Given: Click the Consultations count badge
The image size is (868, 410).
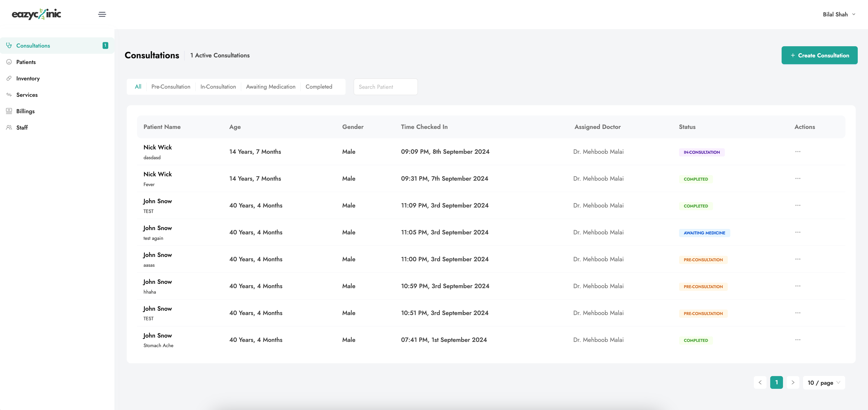Looking at the screenshot, I should pyautogui.click(x=106, y=46).
